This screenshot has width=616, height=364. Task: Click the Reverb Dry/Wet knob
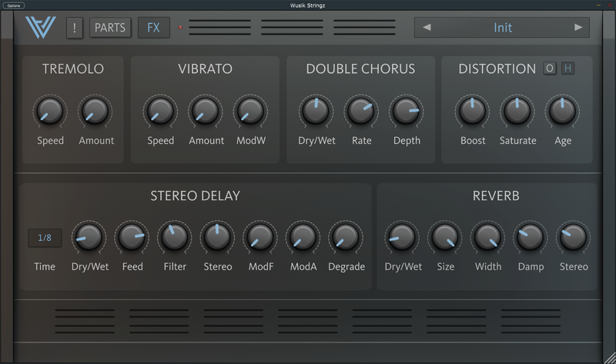[402, 237]
